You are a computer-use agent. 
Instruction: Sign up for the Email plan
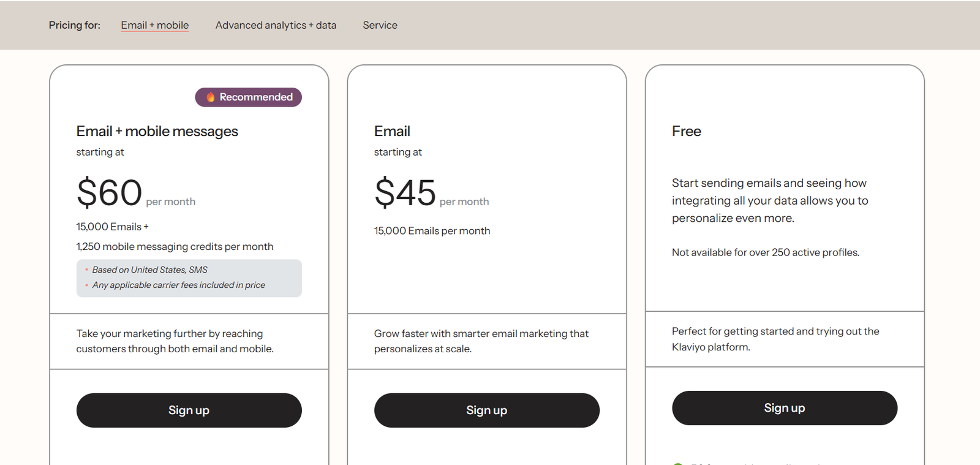tap(486, 410)
